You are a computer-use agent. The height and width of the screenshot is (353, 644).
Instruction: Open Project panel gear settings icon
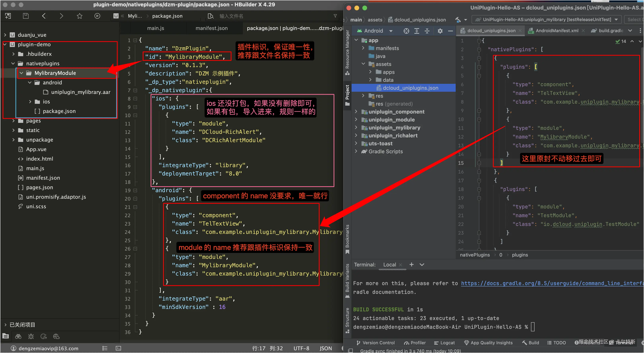(x=440, y=31)
